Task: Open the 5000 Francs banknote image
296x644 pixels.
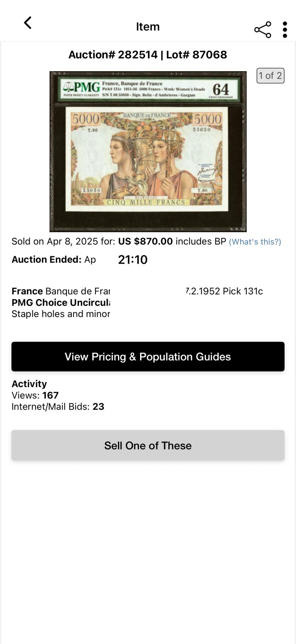Action: (x=148, y=159)
